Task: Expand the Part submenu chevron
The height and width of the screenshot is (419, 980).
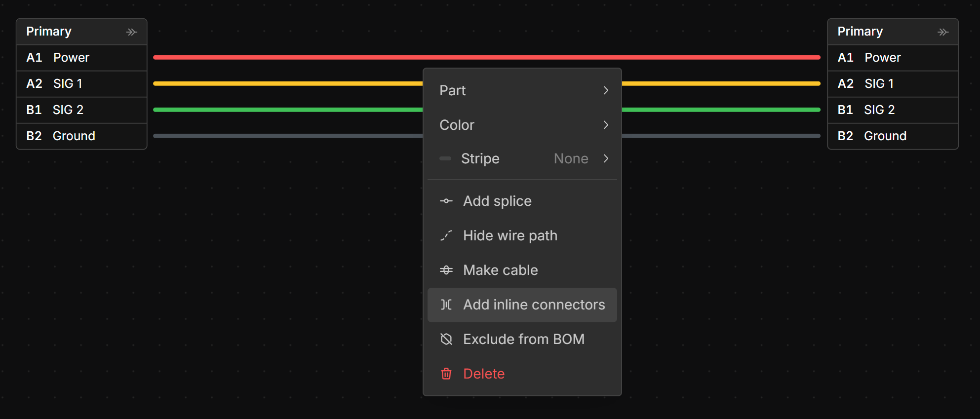Action: click(606, 90)
